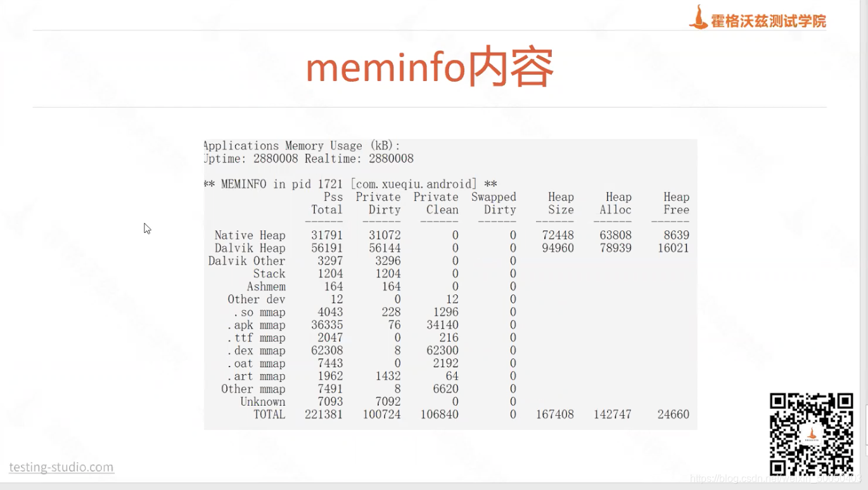
Task: Click the ".so mmap" row label
Action: coord(260,312)
